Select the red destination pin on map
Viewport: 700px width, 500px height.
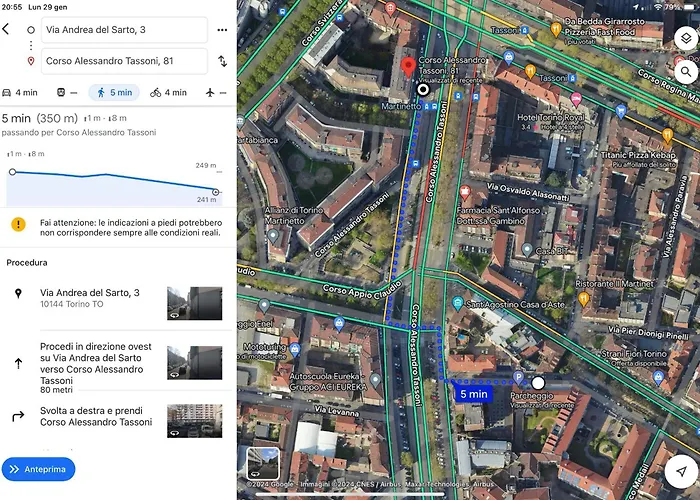(x=408, y=67)
